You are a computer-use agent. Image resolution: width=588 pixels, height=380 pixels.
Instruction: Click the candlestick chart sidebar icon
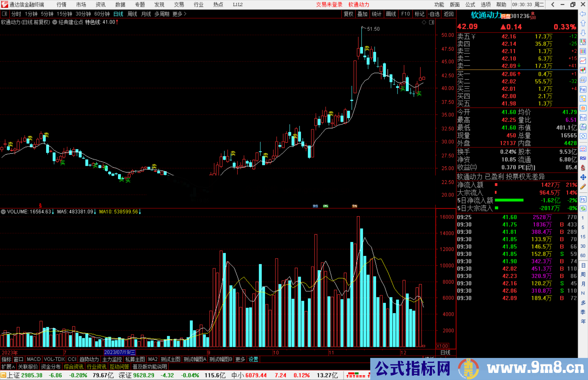(x=583, y=70)
